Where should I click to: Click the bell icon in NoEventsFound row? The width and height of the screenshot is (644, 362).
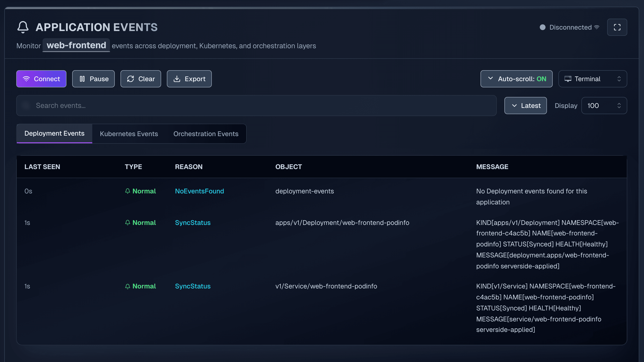pos(127,191)
